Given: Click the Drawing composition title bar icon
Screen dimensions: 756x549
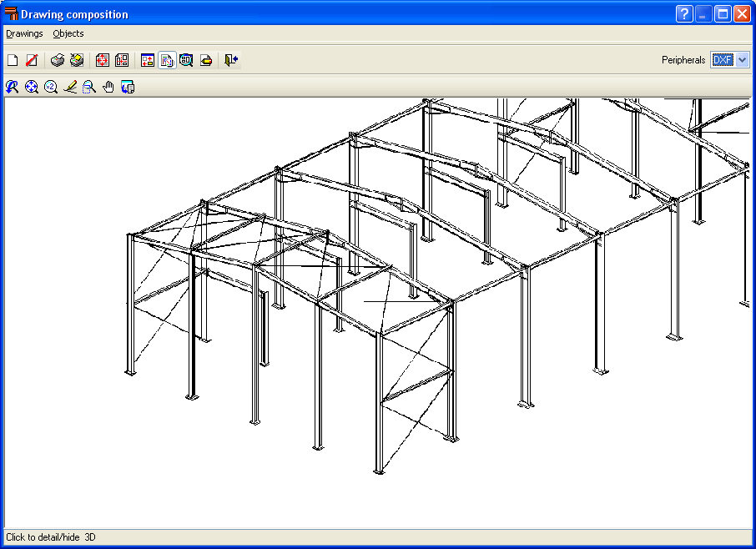Looking at the screenshot, I should pos(11,14).
